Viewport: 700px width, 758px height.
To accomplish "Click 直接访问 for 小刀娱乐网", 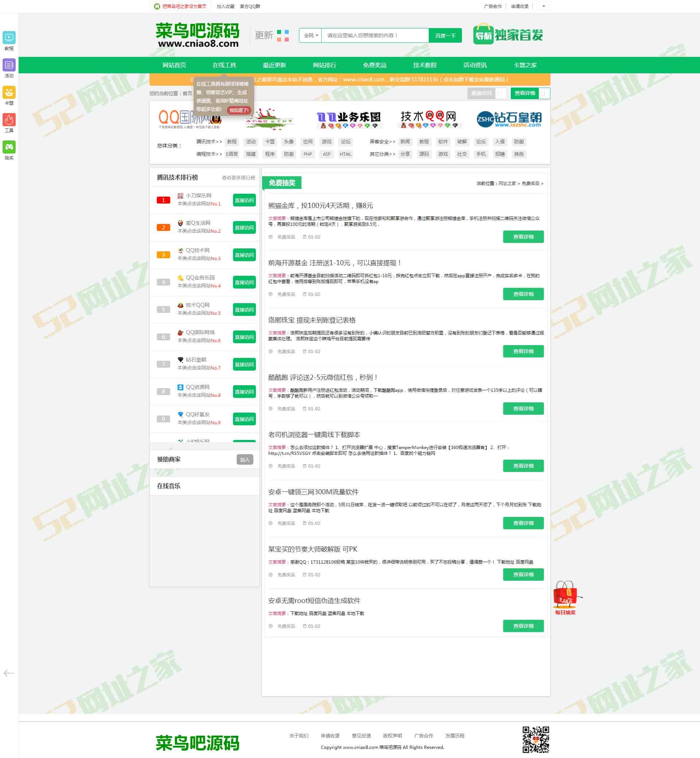I will coord(244,201).
